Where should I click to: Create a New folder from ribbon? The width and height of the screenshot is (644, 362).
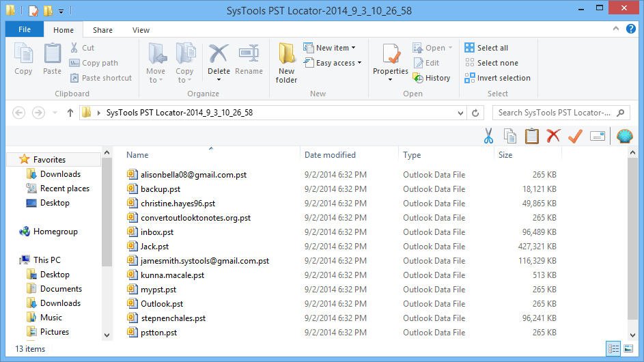tap(286, 63)
